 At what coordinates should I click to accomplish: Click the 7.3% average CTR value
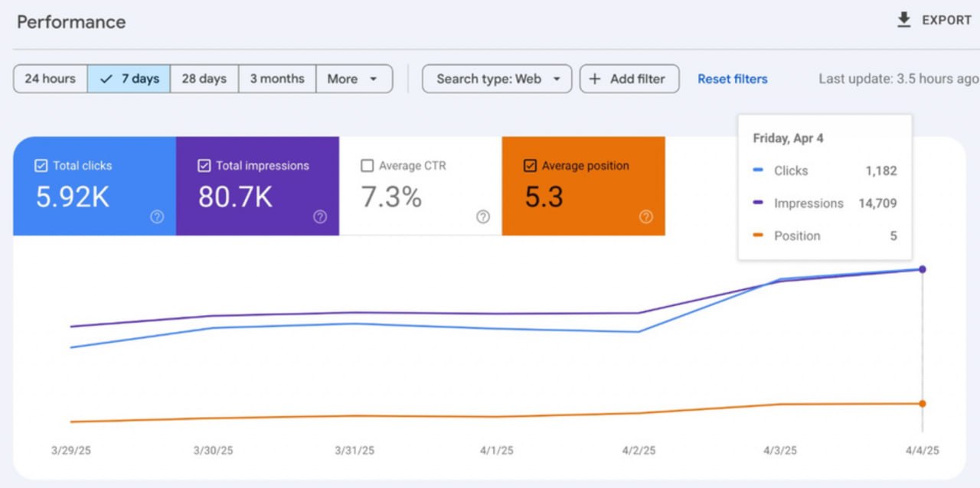(392, 197)
